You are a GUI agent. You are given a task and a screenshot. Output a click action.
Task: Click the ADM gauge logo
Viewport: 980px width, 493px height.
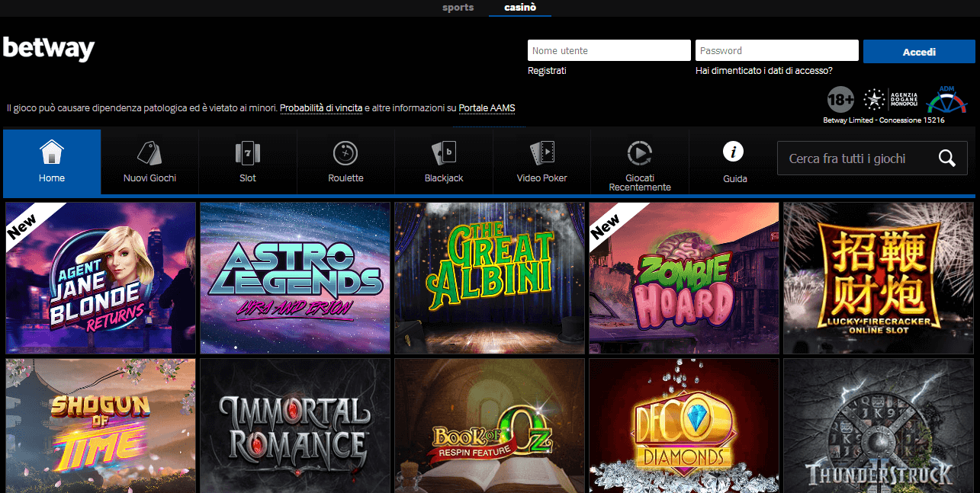[x=946, y=100]
